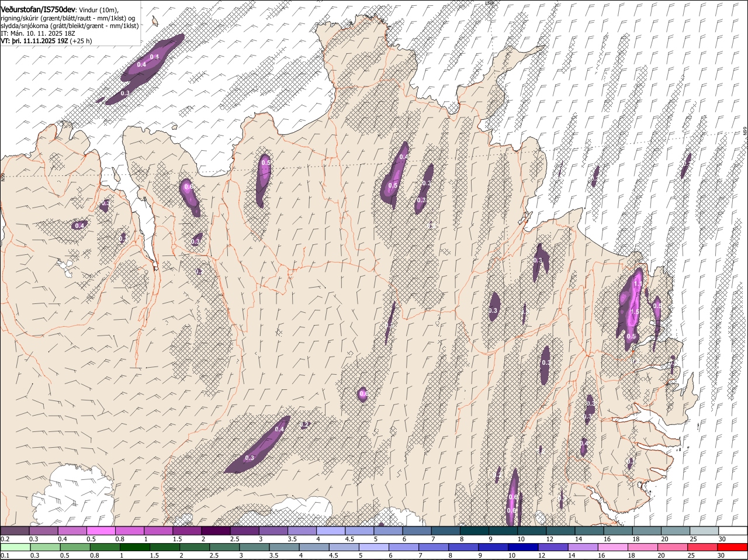Pick the upper legend swatch between 4 and 4.5
This screenshot has width=748, height=560.
(x=331, y=530)
